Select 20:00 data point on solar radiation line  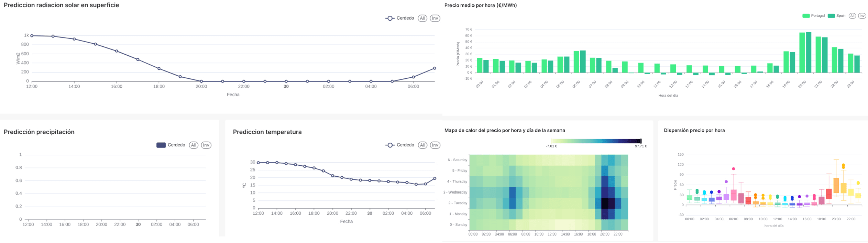click(201, 81)
